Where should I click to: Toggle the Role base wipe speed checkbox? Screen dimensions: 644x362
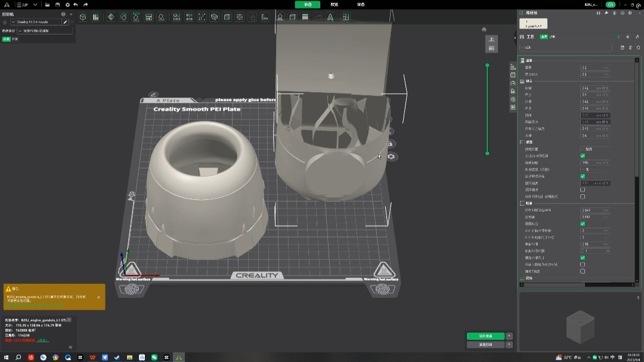[x=583, y=177]
